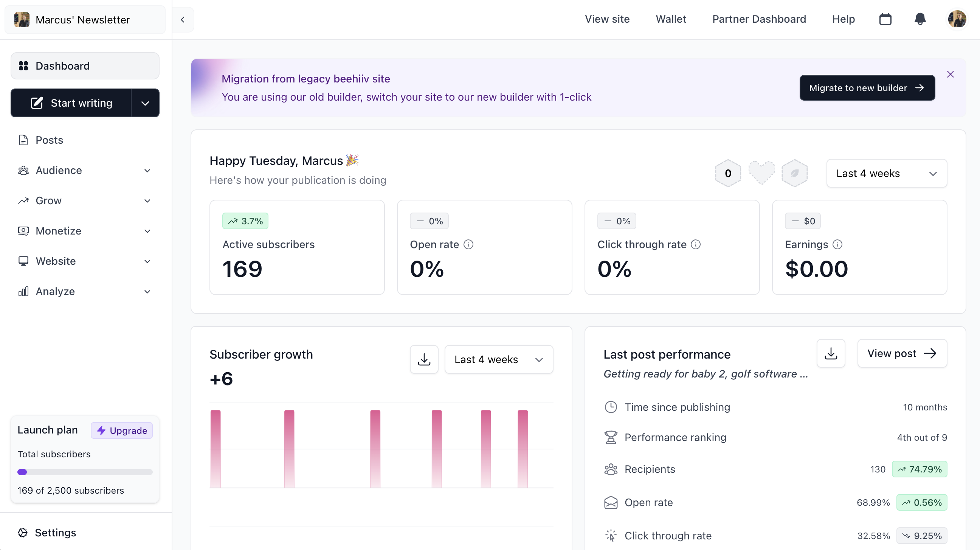Viewport: 980px width, 550px height.
Task: Open the notifications bell
Action: [x=920, y=19]
